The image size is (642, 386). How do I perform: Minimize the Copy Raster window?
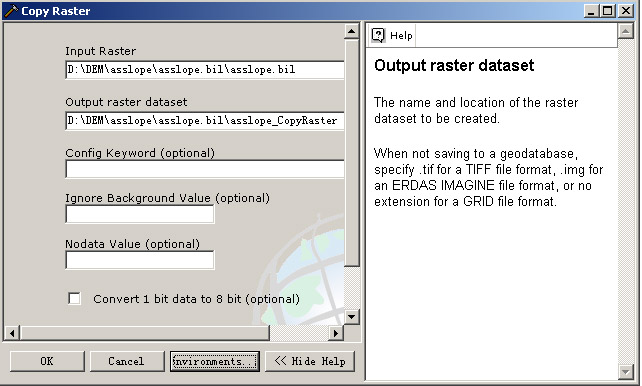click(x=591, y=11)
